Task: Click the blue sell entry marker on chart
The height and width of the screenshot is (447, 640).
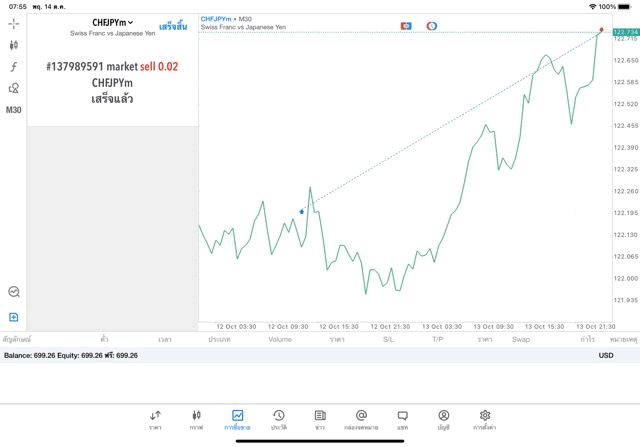Action: click(301, 211)
